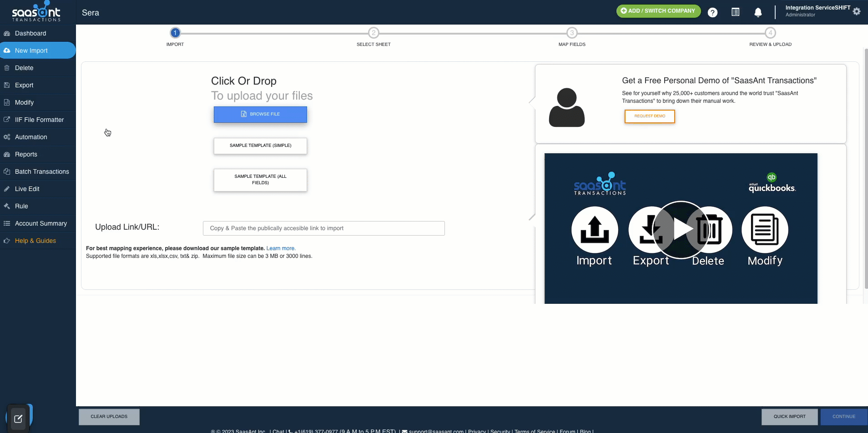Open the Dashboard sidebar item
The width and height of the screenshot is (868, 433).
tap(38, 33)
